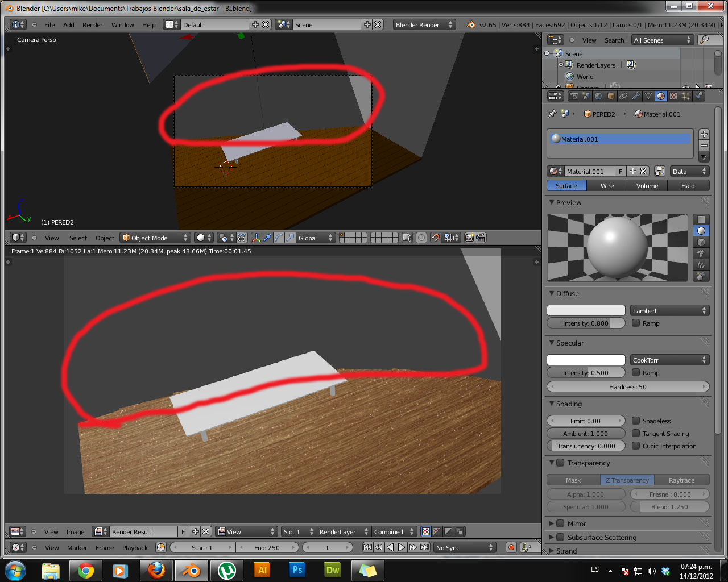Open Photoshop from the Windows taskbar
Image resolution: width=728 pixels, height=582 pixels.
297,570
